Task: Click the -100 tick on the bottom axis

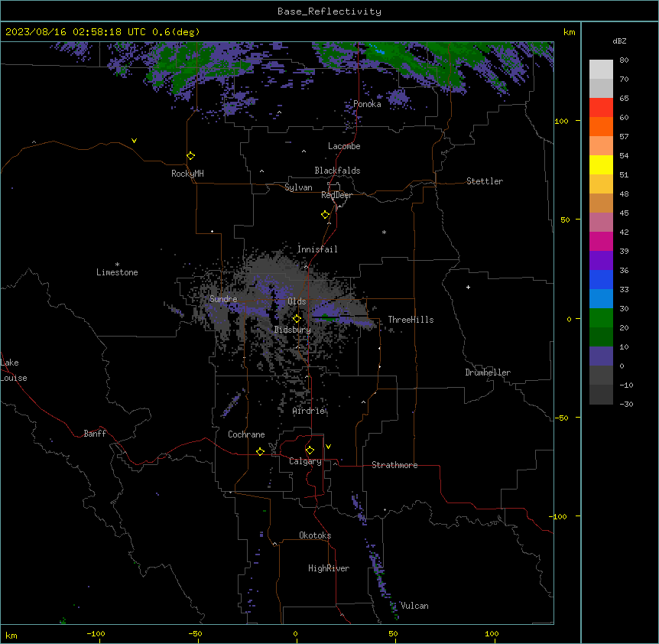Action: [96, 633]
